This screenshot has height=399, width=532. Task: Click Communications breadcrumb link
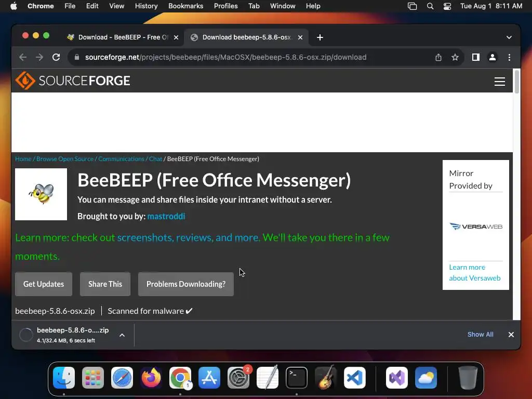[121, 159]
